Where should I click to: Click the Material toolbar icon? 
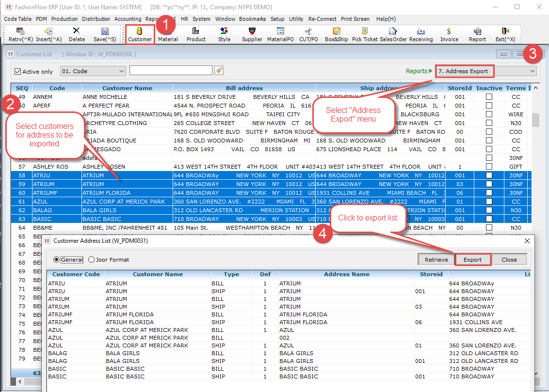(168, 34)
